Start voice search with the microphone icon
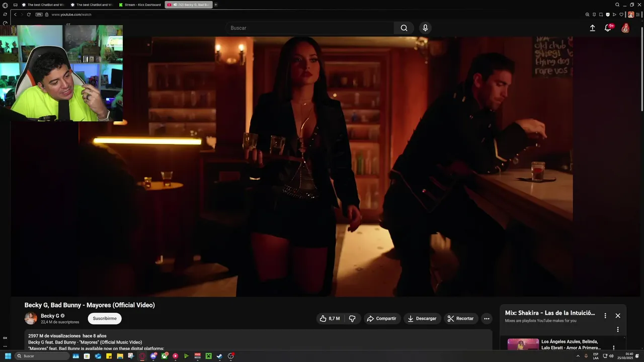This screenshot has height=362, width=644. tap(425, 28)
